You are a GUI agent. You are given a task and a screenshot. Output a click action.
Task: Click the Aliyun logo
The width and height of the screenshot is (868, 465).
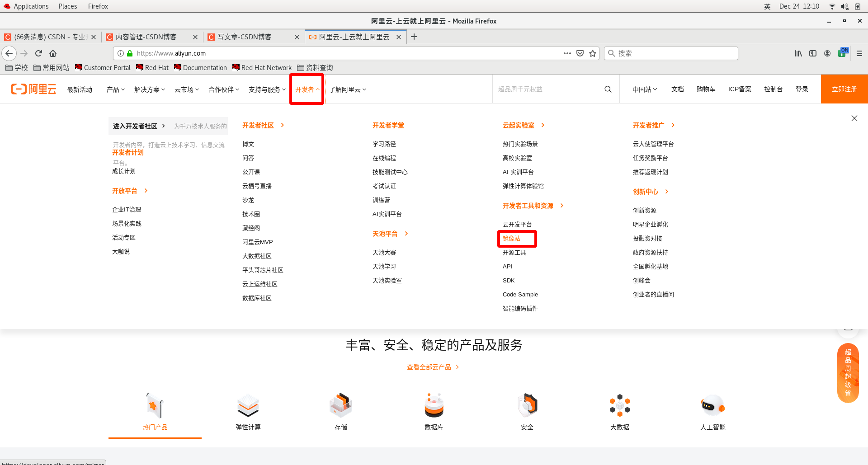[x=33, y=89]
